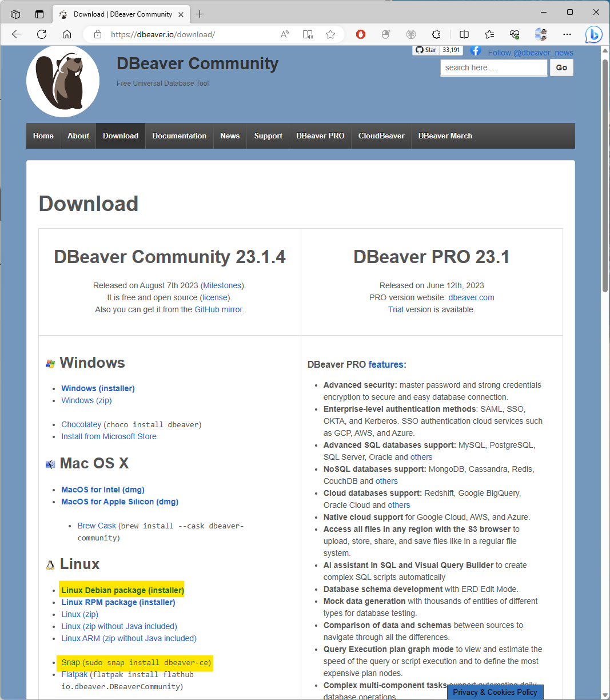Open the DBeaver PRO features link

(387, 364)
